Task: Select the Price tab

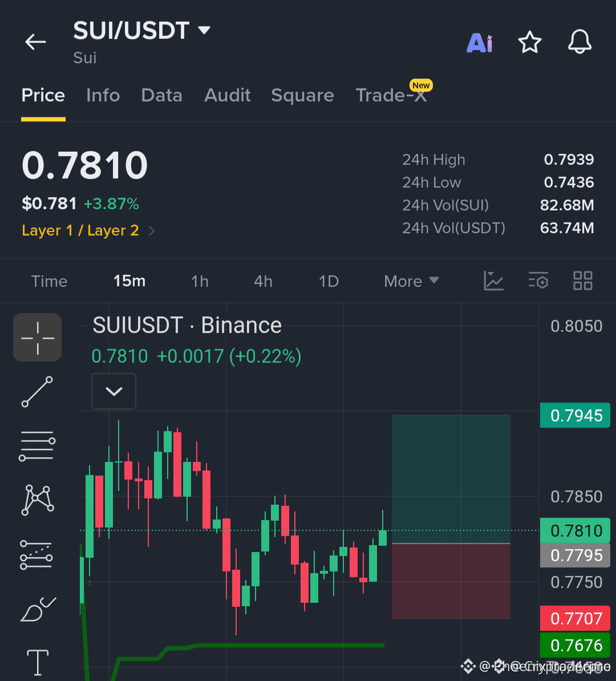Action: (43, 95)
